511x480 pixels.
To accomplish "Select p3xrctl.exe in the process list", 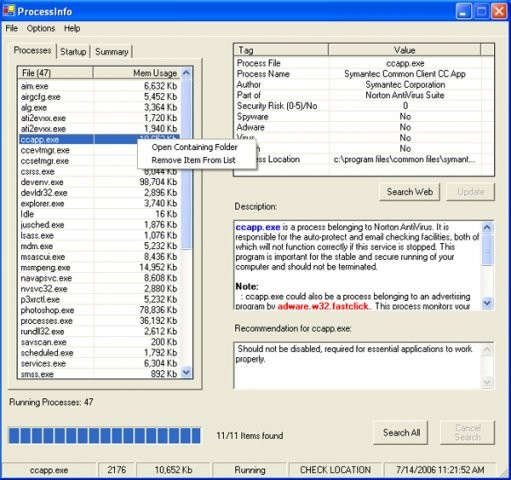I will [99, 299].
